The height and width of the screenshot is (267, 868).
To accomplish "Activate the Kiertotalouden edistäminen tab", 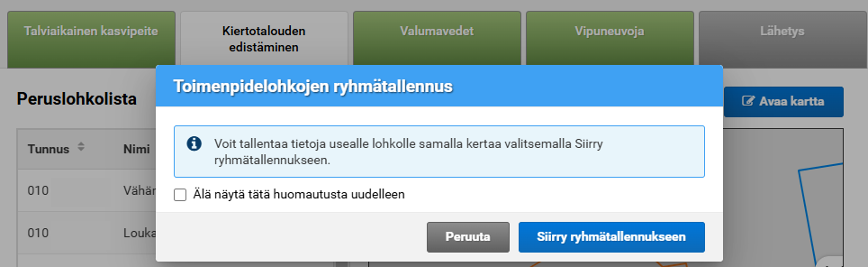I will 264,38.
